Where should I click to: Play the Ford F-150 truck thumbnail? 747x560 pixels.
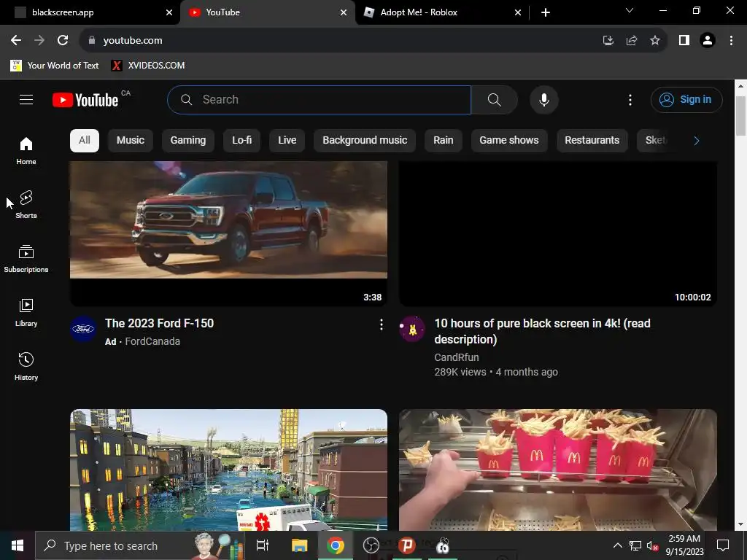click(x=228, y=233)
